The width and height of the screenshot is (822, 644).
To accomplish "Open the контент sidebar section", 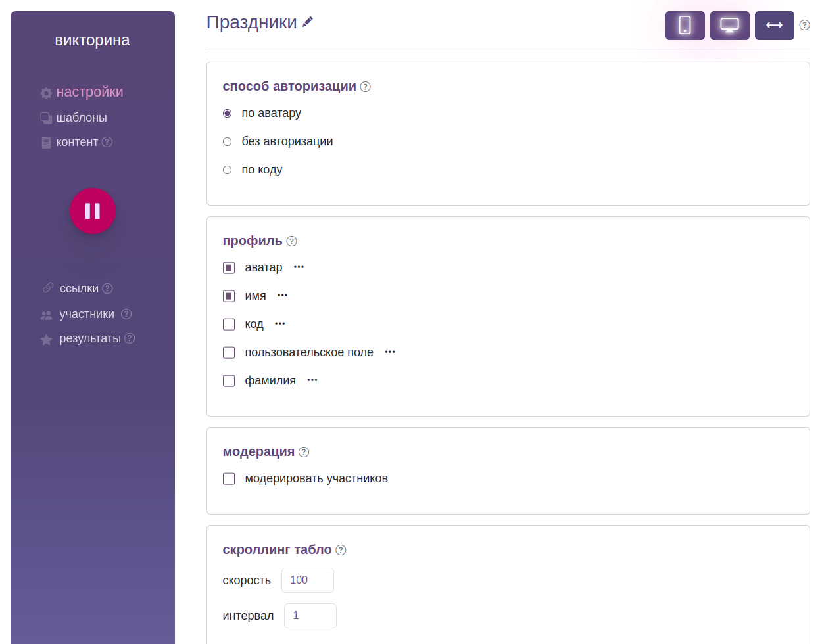I will (x=77, y=142).
